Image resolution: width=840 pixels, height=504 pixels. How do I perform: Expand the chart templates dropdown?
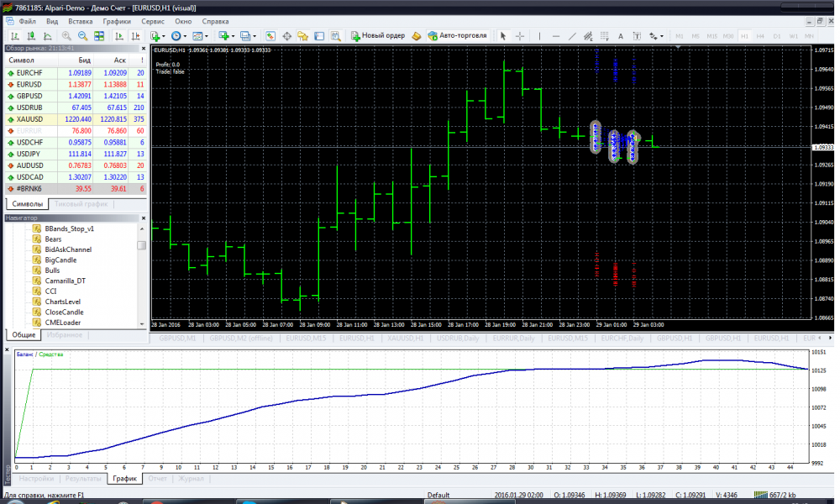[201, 36]
